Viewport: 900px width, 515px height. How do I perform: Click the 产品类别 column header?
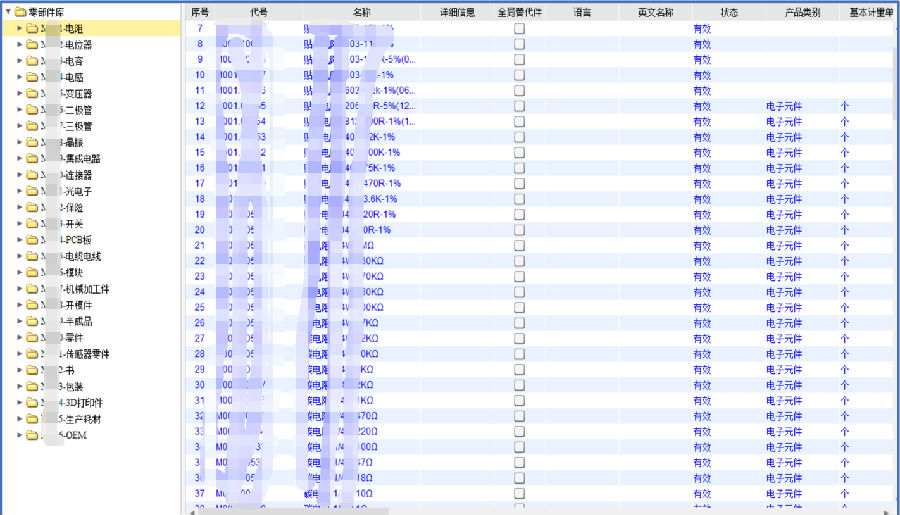(802, 12)
